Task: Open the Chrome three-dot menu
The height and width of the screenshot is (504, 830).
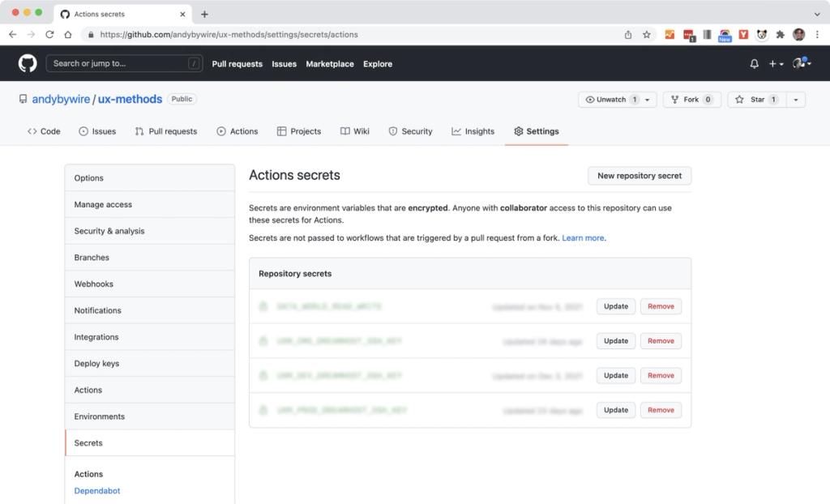Action: (817, 34)
